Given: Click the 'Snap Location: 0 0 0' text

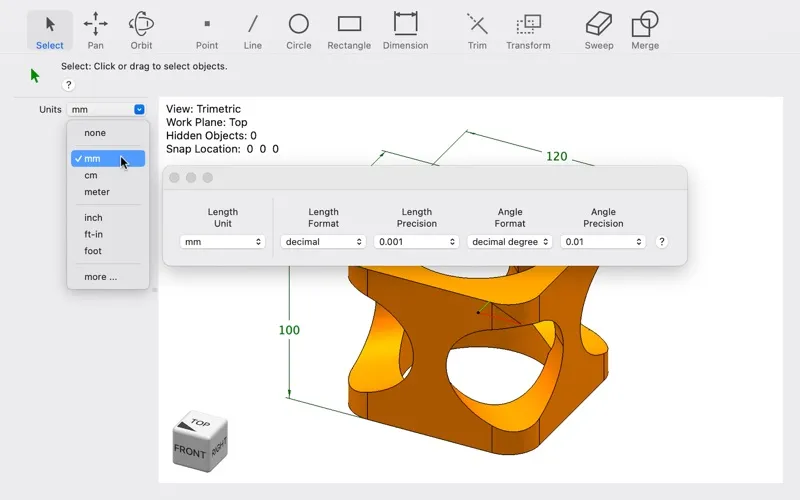Looking at the screenshot, I should click(222, 149).
